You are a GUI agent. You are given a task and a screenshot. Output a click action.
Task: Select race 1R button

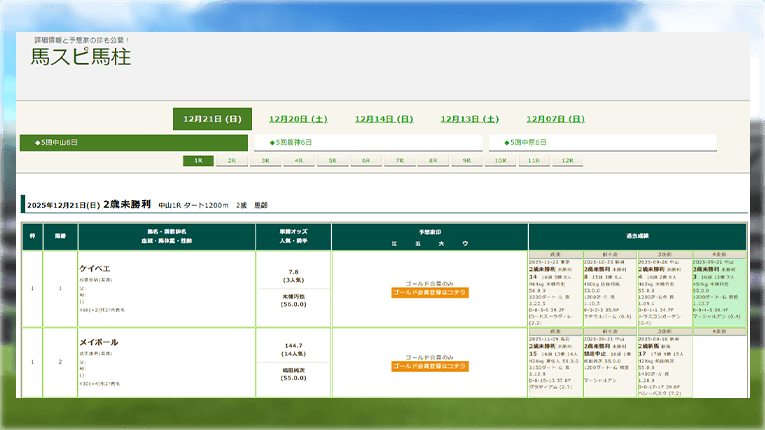[198, 160]
